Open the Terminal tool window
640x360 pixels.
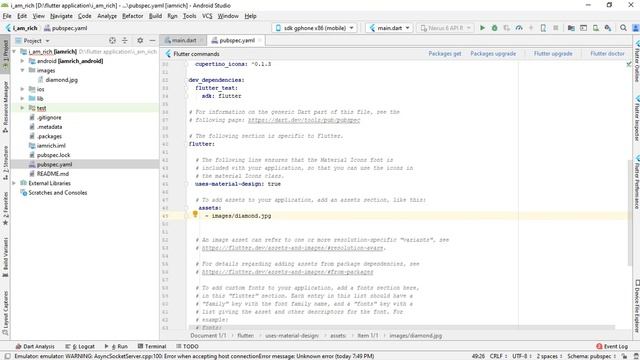(152, 346)
